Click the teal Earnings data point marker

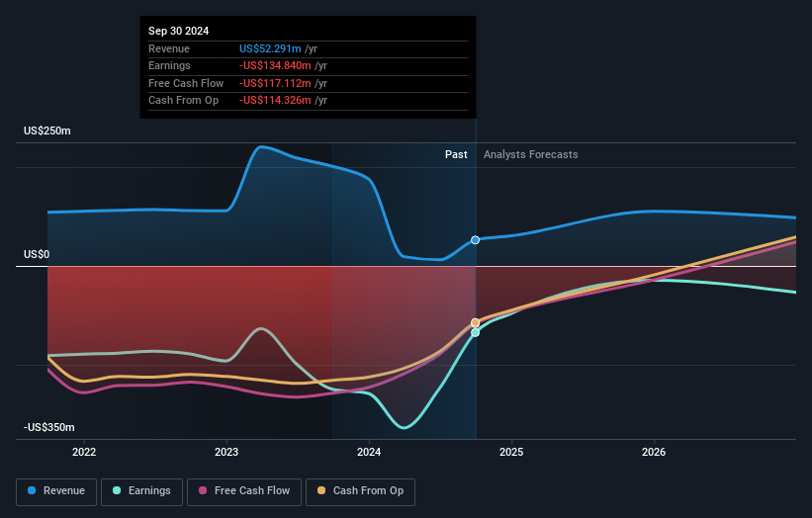tap(475, 333)
